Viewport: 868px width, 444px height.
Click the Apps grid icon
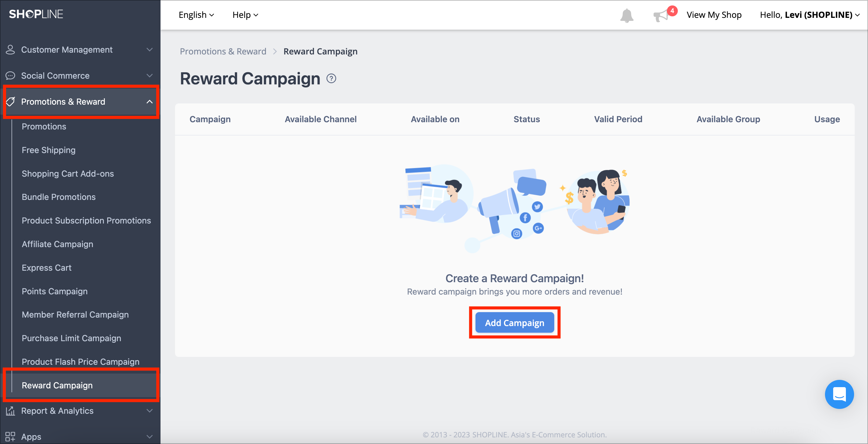click(10, 437)
